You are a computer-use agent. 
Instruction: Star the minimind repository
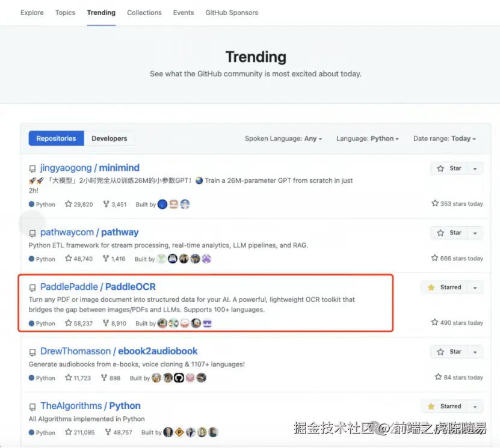(x=449, y=168)
